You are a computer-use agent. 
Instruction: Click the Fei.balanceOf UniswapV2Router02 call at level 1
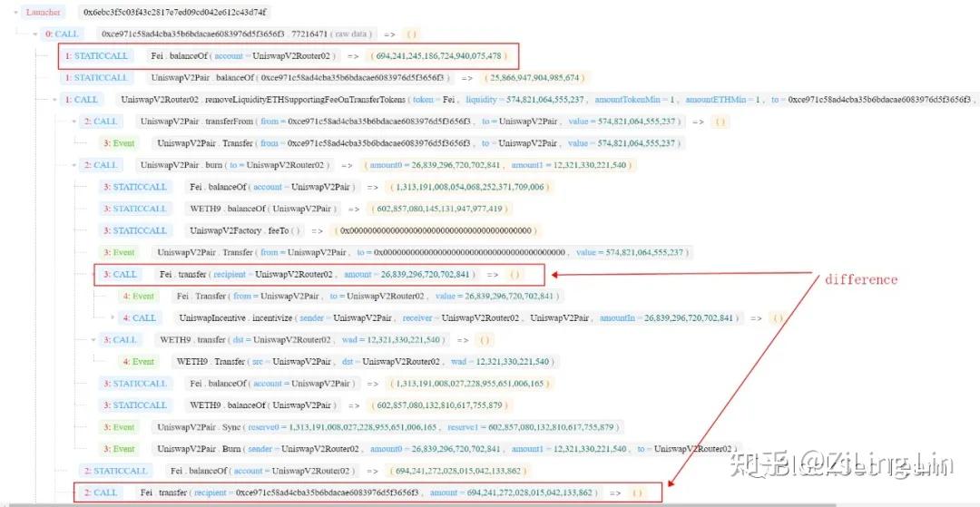click(244, 55)
